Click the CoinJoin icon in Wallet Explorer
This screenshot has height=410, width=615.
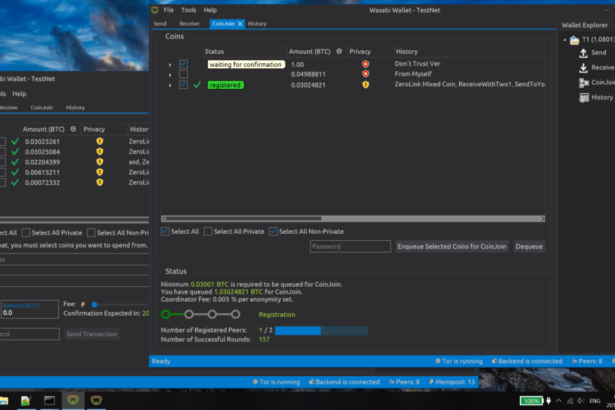tap(584, 82)
